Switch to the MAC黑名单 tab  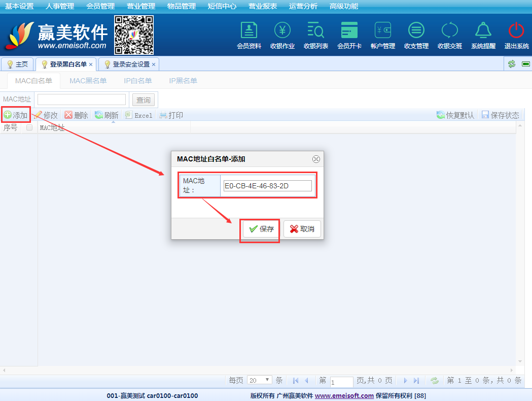pyautogui.click(x=88, y=81)
